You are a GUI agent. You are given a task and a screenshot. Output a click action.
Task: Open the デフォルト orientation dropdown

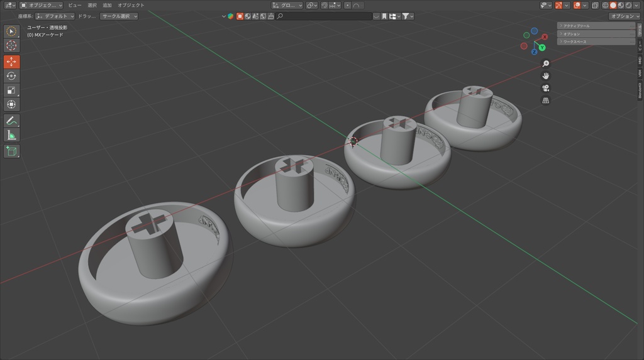coord(55,16)
